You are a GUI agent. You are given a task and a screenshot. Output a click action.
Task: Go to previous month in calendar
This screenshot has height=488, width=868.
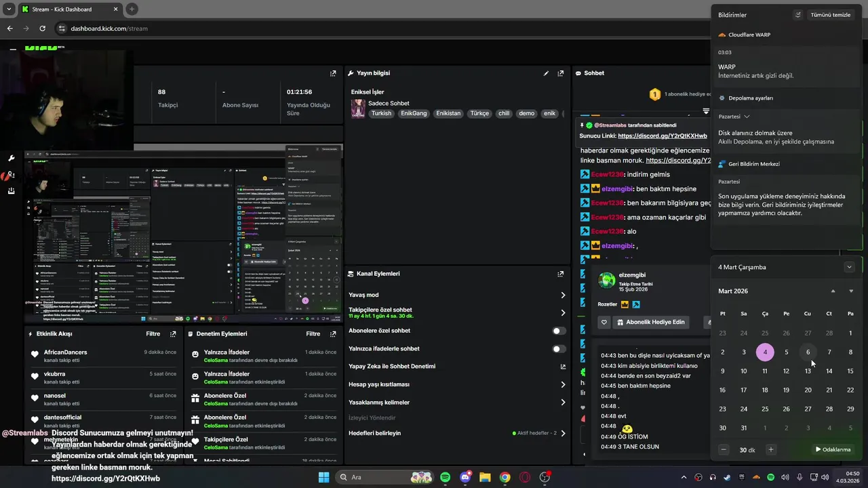coord(833,291)
